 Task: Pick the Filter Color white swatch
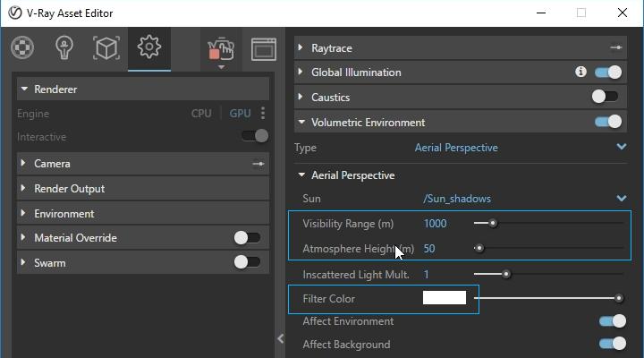(445, 298)
